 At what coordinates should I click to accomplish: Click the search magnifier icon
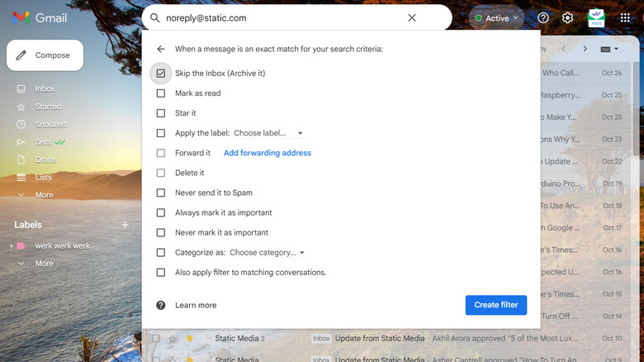tap(154, 17)
